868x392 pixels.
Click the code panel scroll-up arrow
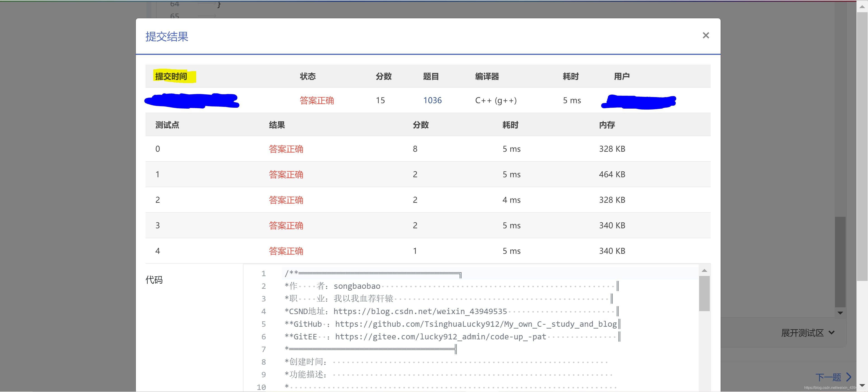tap(704, 271)
